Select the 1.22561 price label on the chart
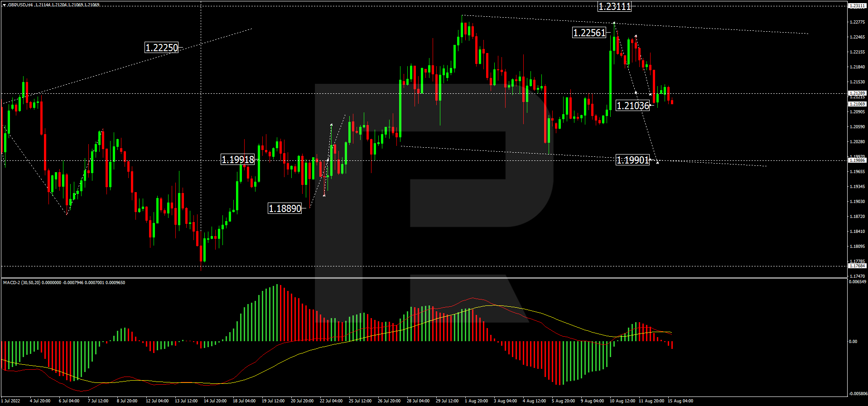 589,33
